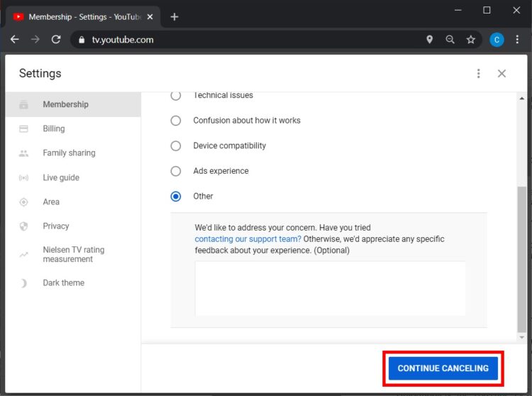Open the Settings dialog three-dot options
The image size is (532, 396).
(x=478, y=73)
